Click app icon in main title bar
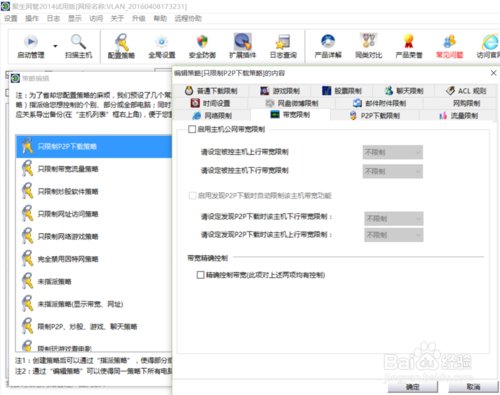This screenshot has height=395, width=500. coord(5,6)
